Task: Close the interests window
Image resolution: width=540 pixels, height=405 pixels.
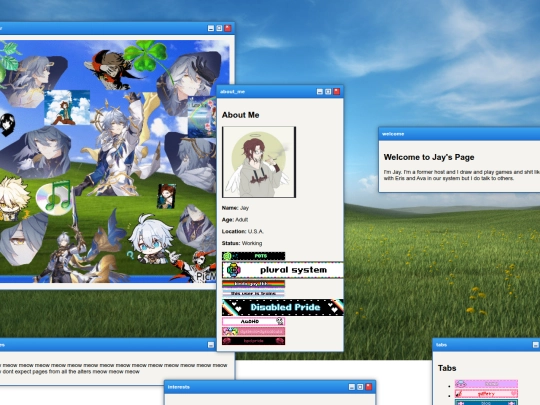Action: pyautogui.click(x=368, y=387)
